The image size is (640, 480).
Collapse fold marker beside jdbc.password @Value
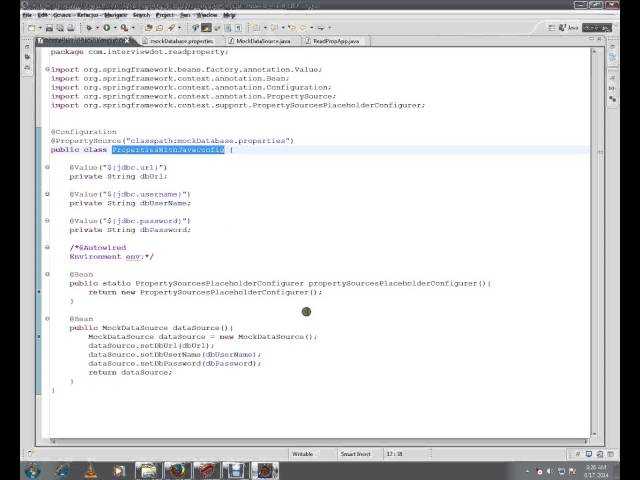(47, 220)
